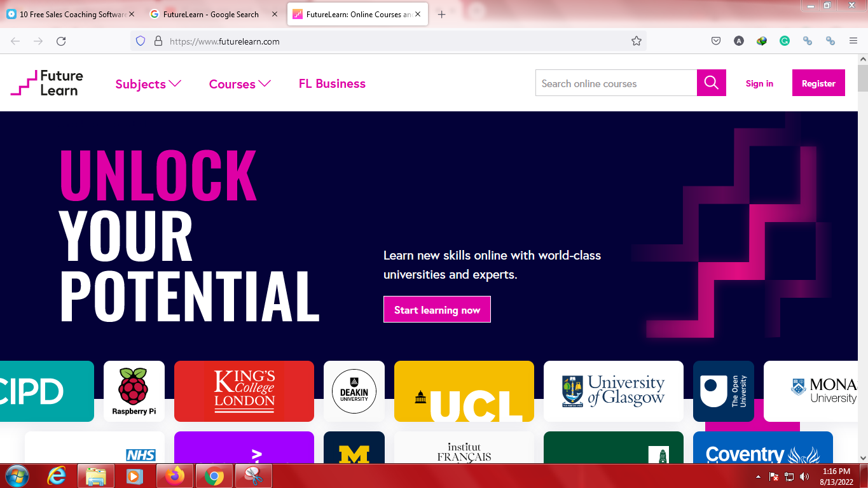This screenshot has height=488, width=868.
Task: Click the scrollbar up arrow
Action: pos(863,59)
